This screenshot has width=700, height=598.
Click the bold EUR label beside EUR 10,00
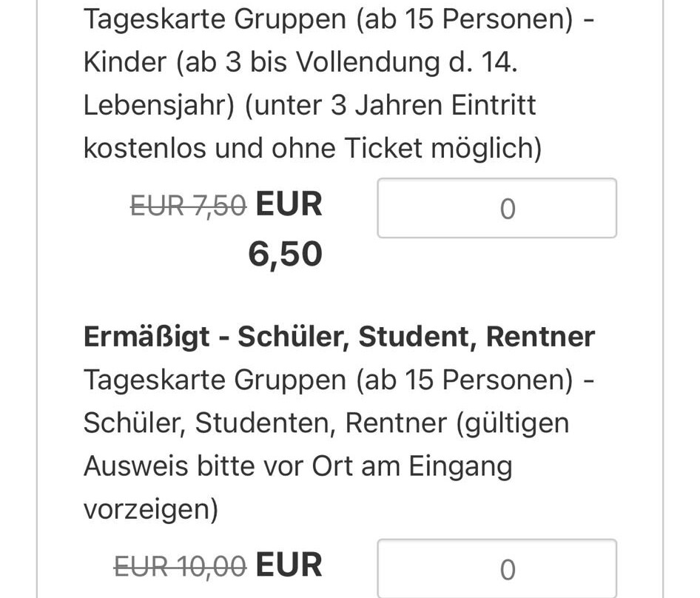point(289,565)
